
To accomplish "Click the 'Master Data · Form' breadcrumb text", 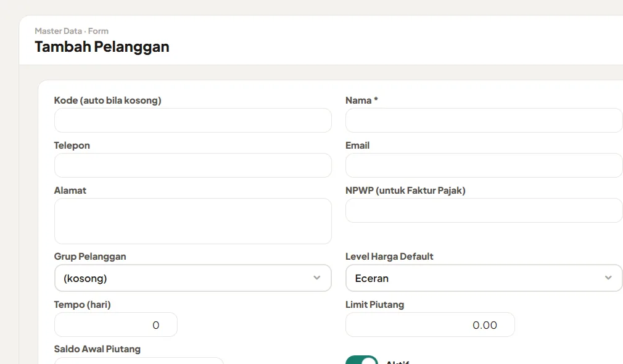I will click(72, 31).
